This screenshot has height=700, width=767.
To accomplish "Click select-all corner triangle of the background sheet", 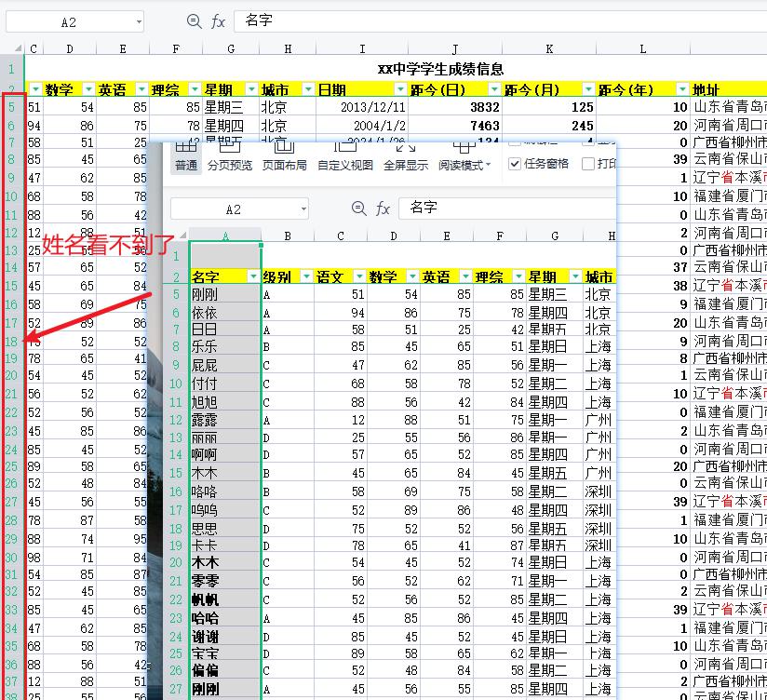I will tap(18, 47).
